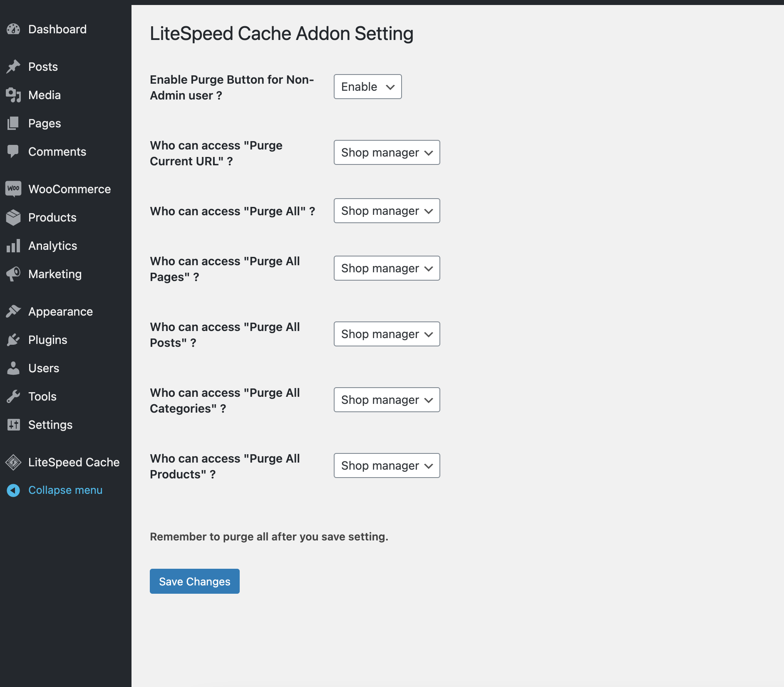
Task: Click the Tools wrench icon
Action: (x=13, y=396)
